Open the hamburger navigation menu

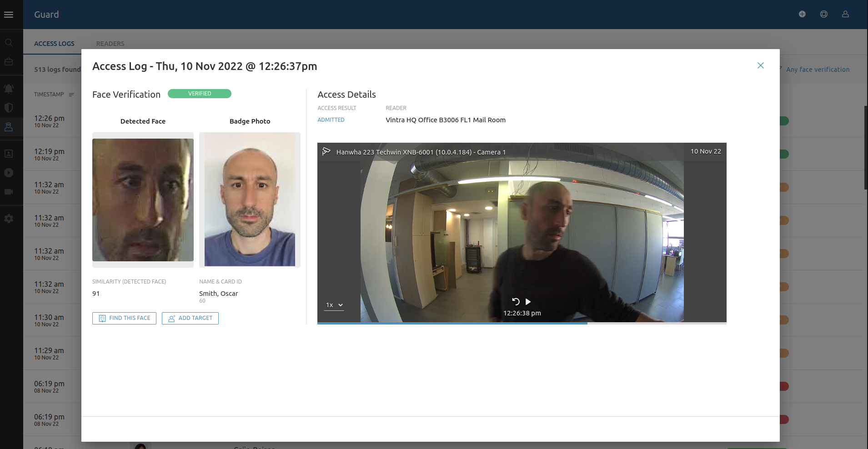click(x=8, y=15)
